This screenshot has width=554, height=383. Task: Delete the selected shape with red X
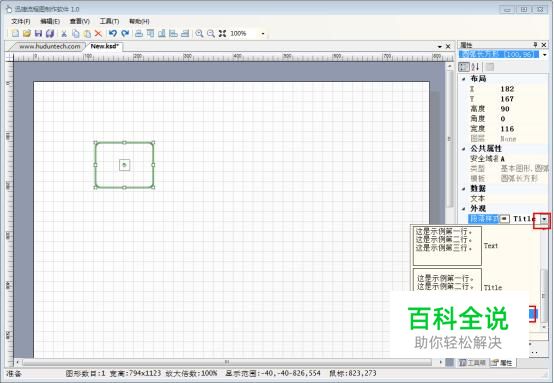click(x=98, y=34)
